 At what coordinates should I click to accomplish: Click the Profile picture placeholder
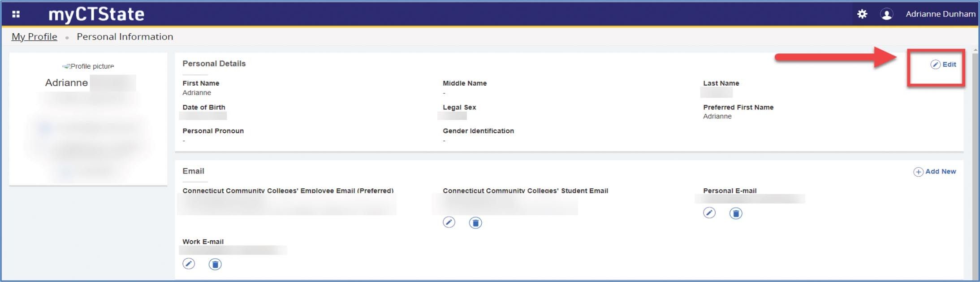(x=88, y=66)
